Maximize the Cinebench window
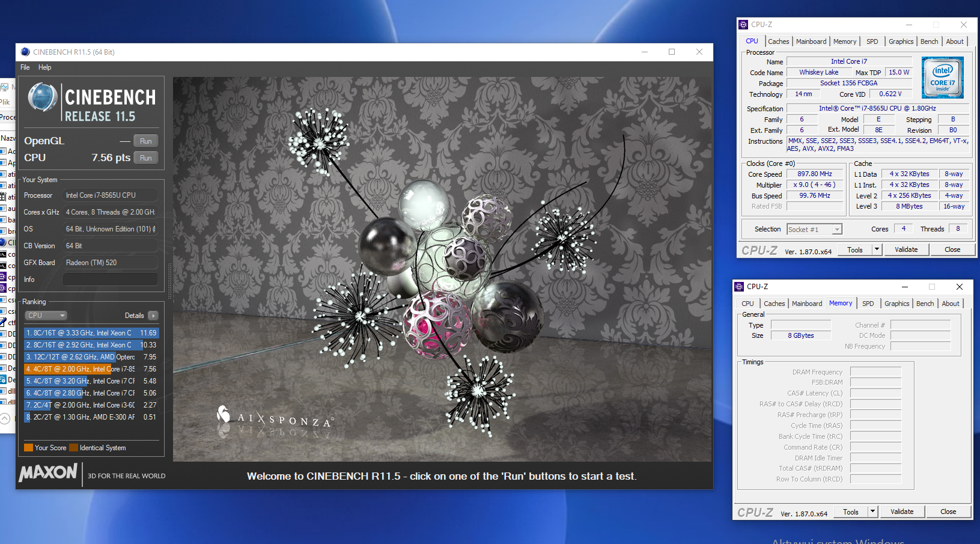The image size is (980, 544). coord(672,52)
